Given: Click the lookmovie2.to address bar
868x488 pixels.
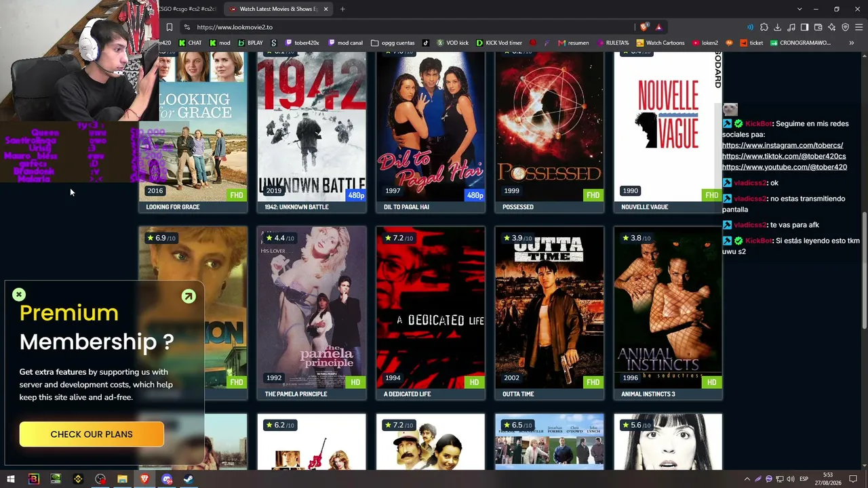Looking at the screenshot, I should click(407, 27).
